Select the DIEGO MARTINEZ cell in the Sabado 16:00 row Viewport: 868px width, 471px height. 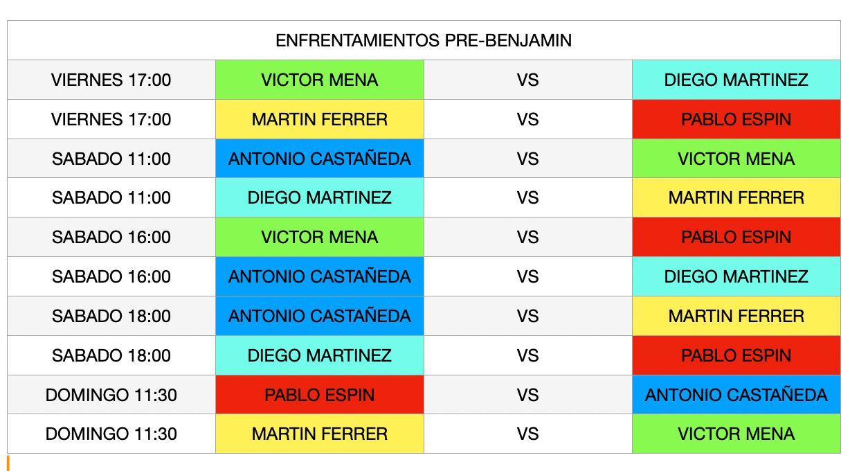[736, 276]
